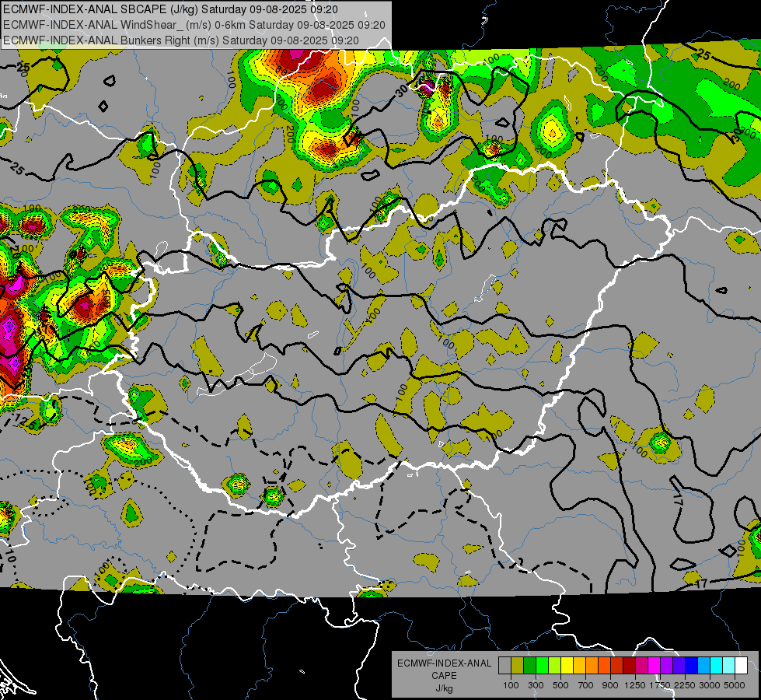Click the 1250 value in the legend scale
This screenshot has width=761, height=700.
636,685
